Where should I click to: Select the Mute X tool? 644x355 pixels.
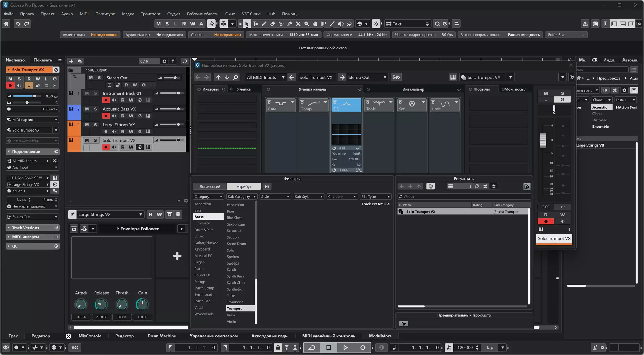298,24
